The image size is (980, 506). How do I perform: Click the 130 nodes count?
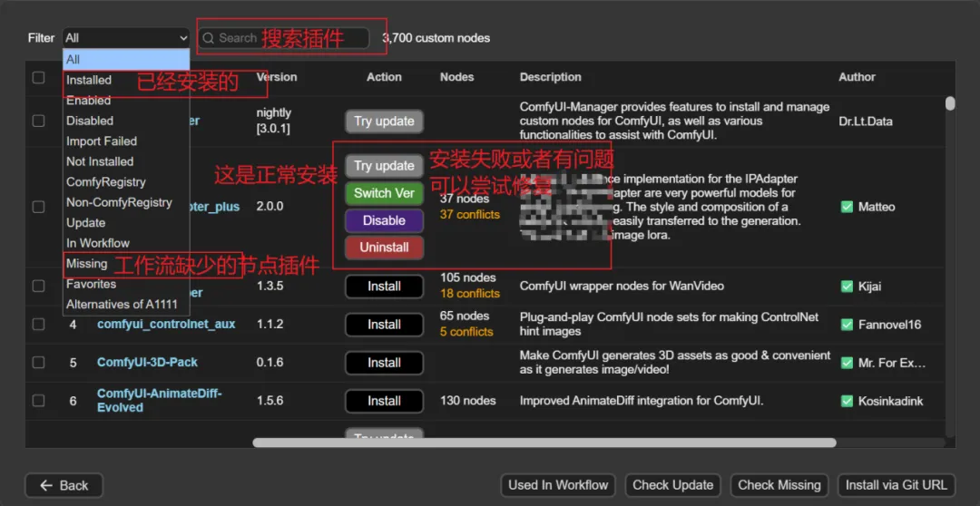coord(468,401)
